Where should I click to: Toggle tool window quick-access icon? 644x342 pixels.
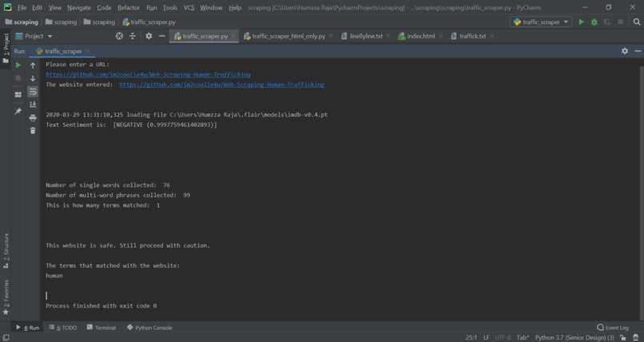tap(6, 337)
